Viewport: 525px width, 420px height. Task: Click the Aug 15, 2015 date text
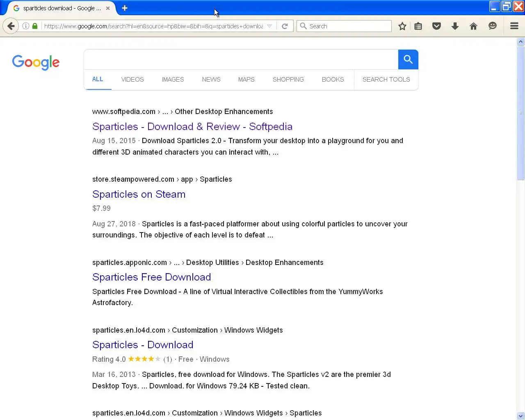(114, 141)
